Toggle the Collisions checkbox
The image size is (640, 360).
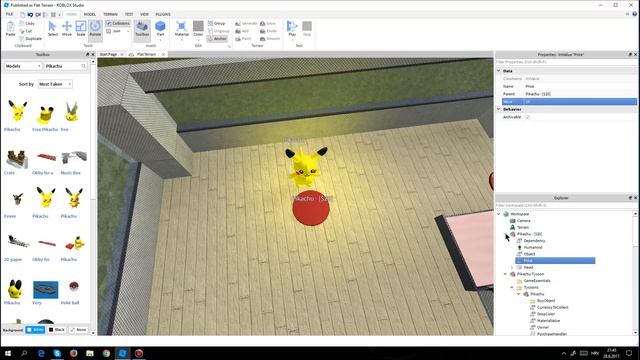click(x=118, y=23)
